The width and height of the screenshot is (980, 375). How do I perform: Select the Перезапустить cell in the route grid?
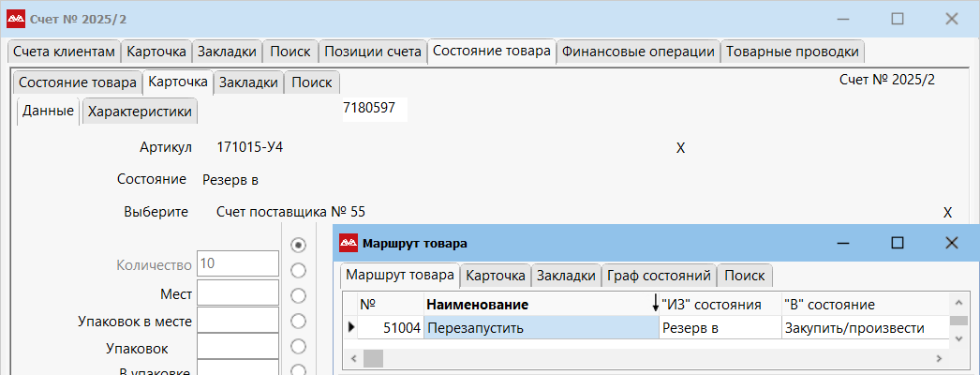click(541, 327)
